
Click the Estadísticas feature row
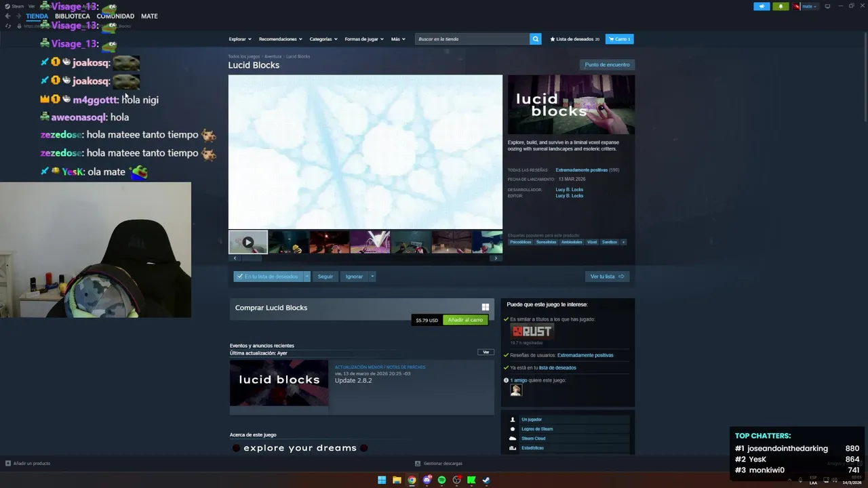click(x=568, y=448)
